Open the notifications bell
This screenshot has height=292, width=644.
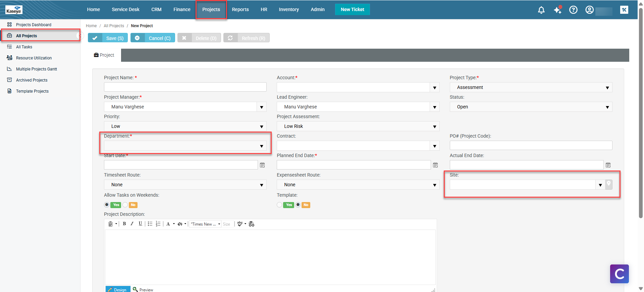point(541,10)
